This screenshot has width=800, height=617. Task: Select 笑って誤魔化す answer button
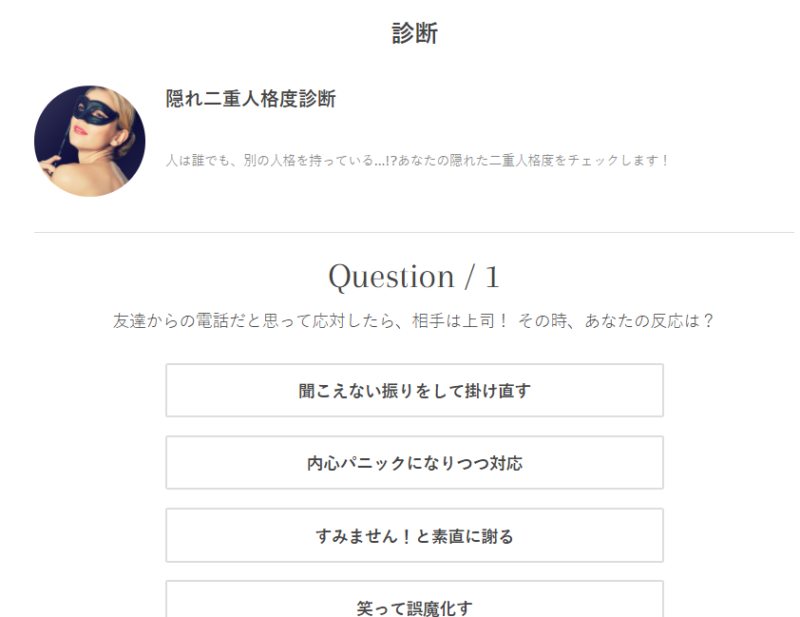414,600
